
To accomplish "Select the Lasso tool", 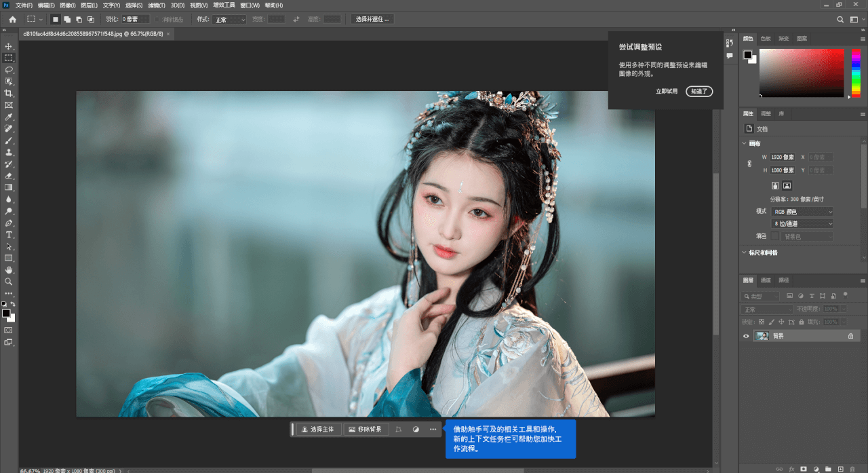I will pyautogui.click(x=9, y=70).
